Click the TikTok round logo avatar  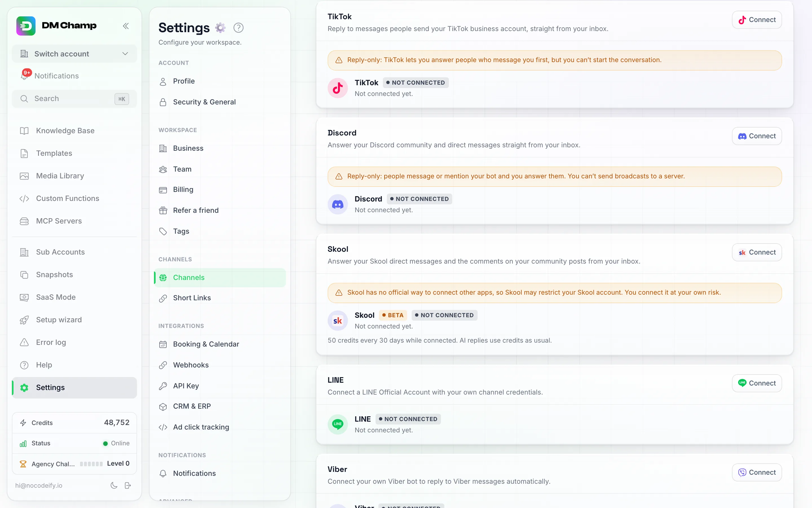point(338,88)
